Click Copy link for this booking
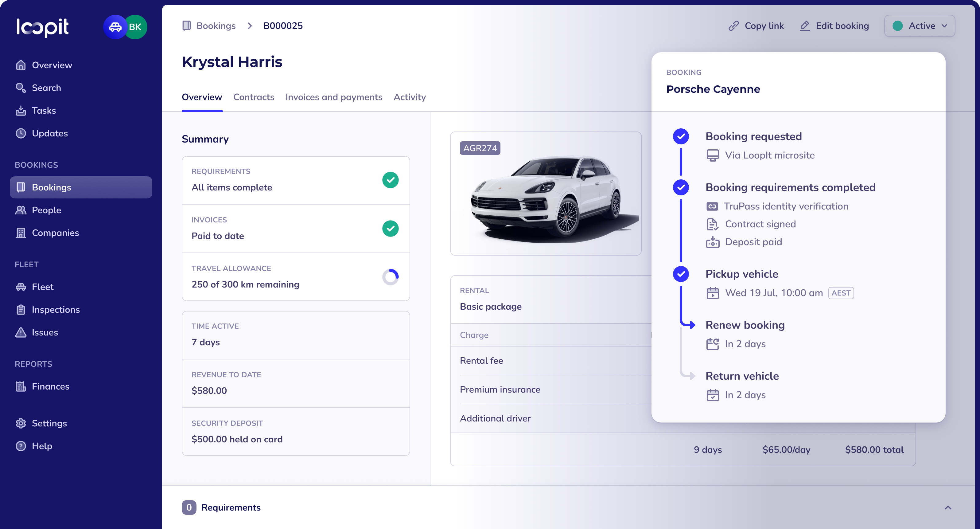This screenshot has width=980, height=529. [x=756, y=25]
